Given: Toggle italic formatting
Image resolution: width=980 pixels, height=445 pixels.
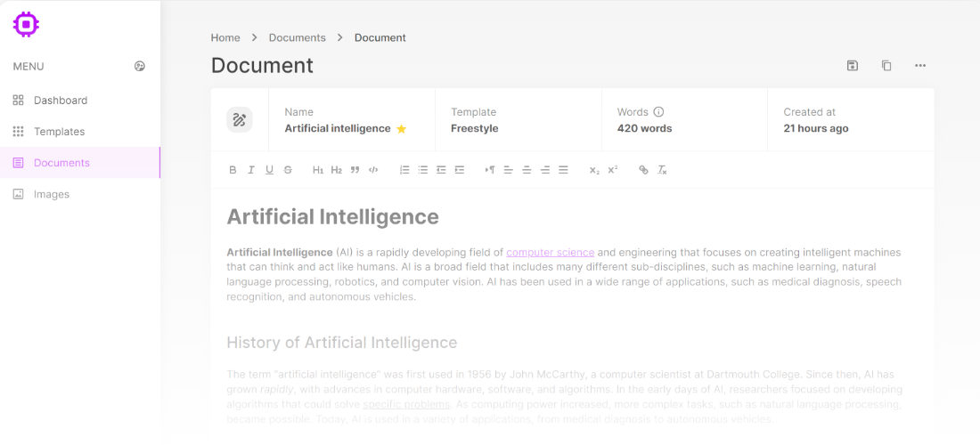Looking at the screenshot, I should point(251,170).
